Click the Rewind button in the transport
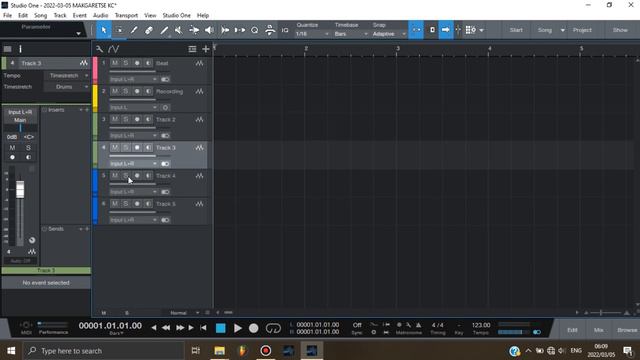This screenshot has width=640, height=360. pos(166,328)
